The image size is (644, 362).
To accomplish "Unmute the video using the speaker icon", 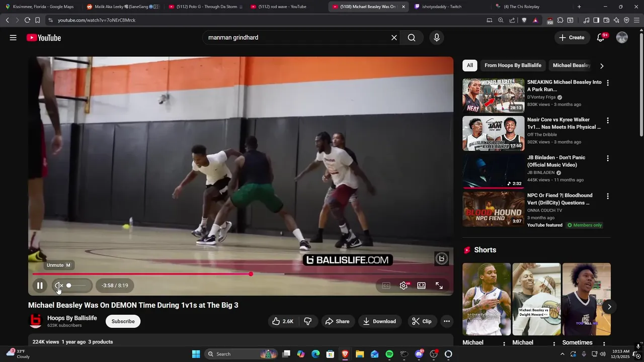I will click(59, 286).
